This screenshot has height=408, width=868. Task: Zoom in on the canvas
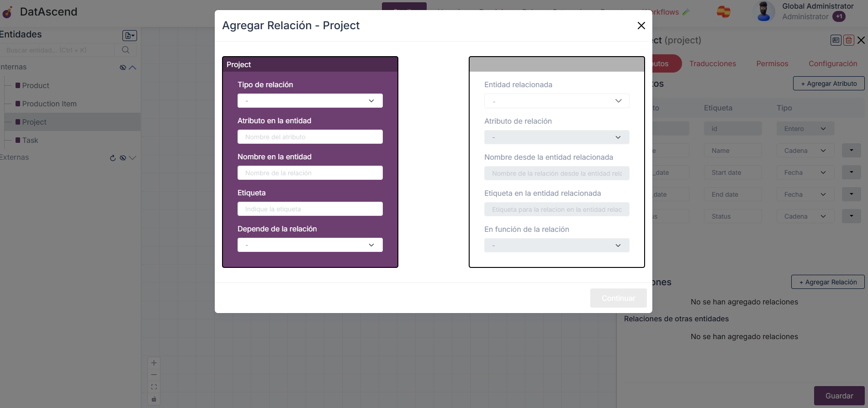click(154, 363)
